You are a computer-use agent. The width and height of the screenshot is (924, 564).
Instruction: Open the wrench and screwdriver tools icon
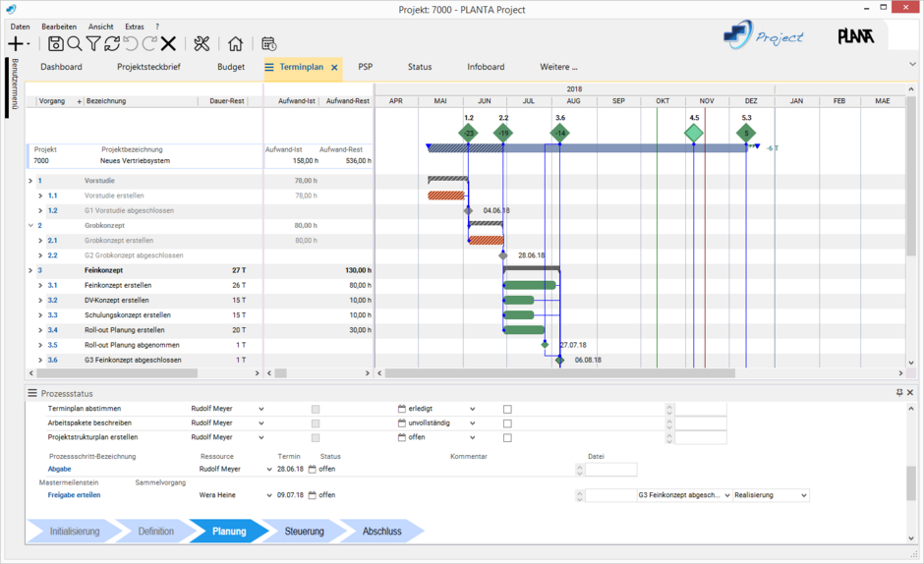[x=202, y=43]
